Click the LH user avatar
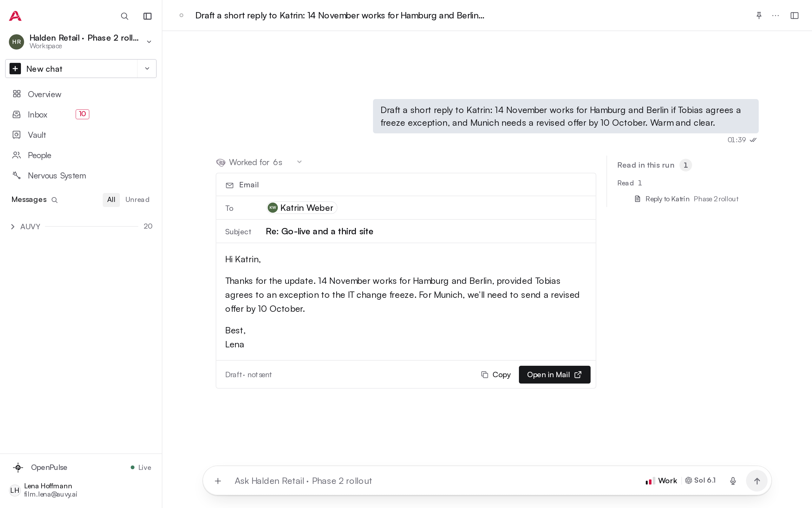 (15, 490)
